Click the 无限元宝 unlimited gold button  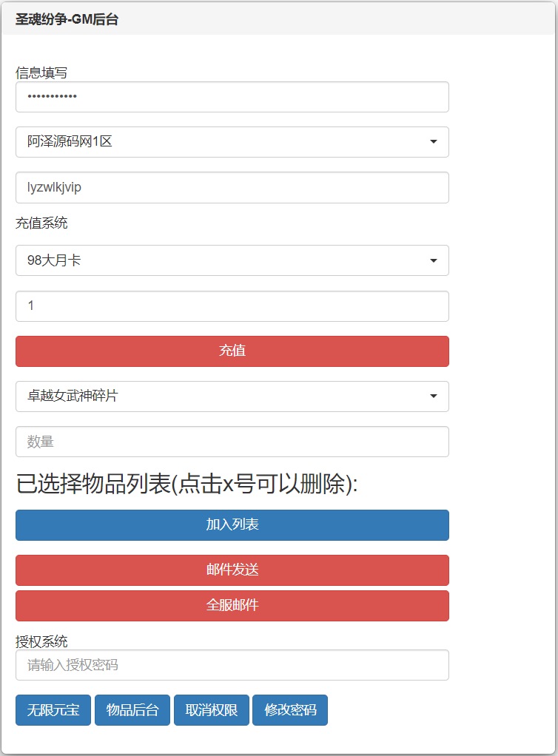(x=53, y=709)
